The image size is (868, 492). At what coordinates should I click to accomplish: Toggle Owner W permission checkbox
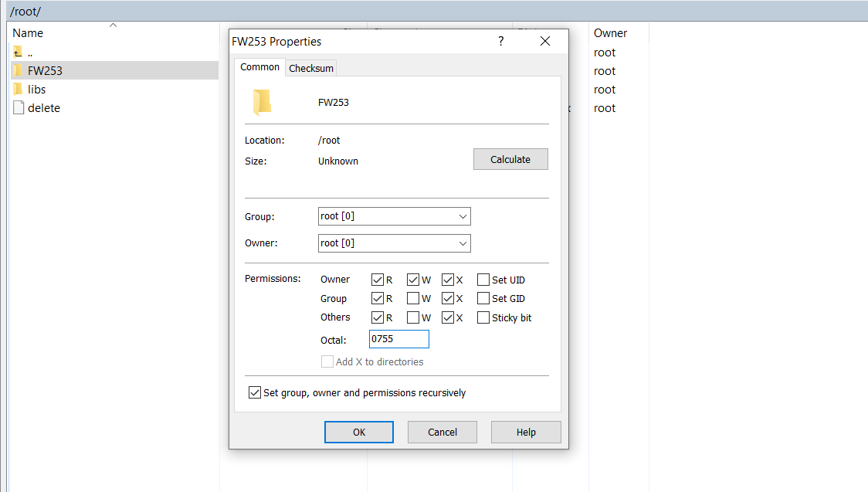412,280
